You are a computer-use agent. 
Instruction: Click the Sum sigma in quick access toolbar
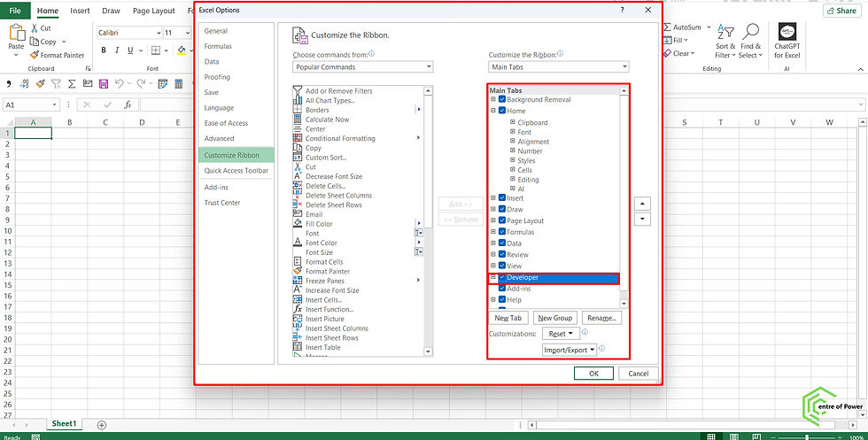pos(72,84)
